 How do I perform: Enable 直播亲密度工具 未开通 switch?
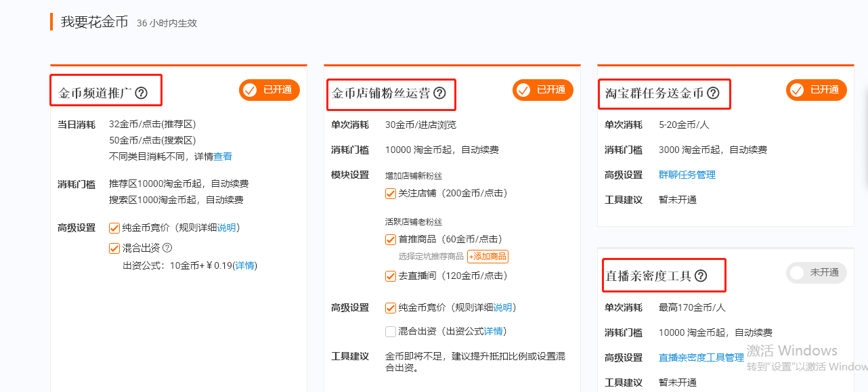(x=816, y=273)
